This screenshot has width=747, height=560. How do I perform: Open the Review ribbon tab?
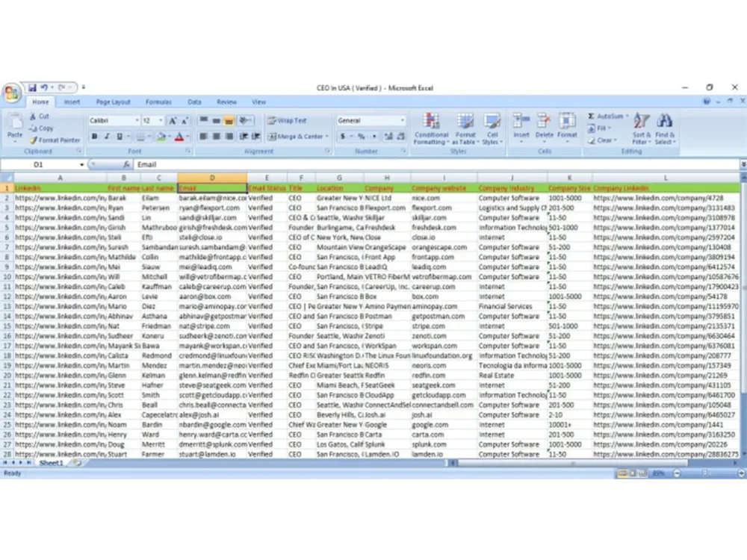coord(226,102)
